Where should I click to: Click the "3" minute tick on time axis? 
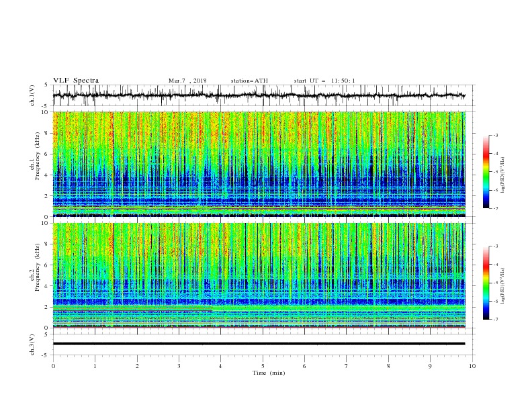tap(179, 366)
